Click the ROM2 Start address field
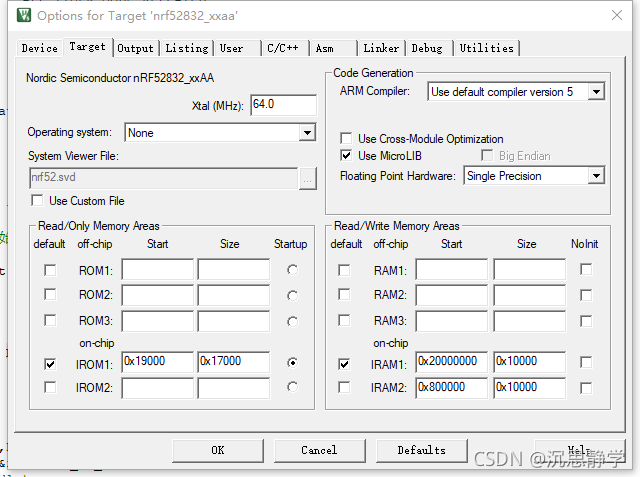The height and width of the screenshot is (477, 640). point(158,295)
